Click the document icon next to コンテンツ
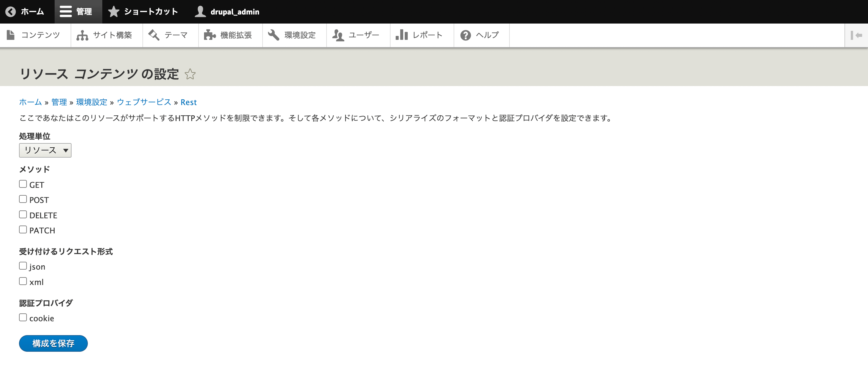This screenshot has width=868, height=378. (x=11, y=35)
